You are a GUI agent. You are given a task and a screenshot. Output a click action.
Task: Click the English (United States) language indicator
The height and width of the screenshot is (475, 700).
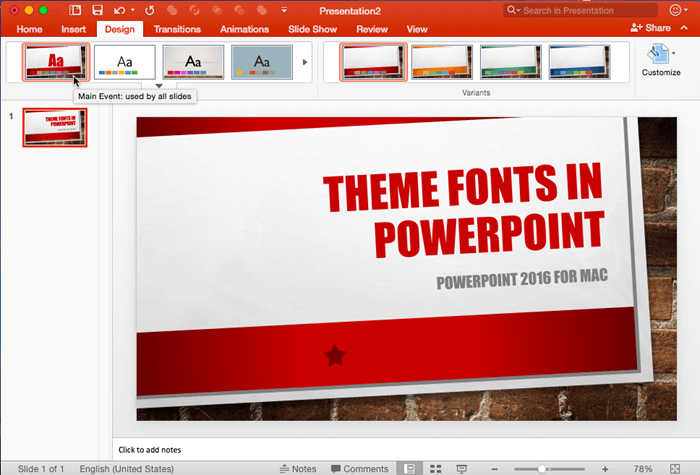click(x=126, y=469)
